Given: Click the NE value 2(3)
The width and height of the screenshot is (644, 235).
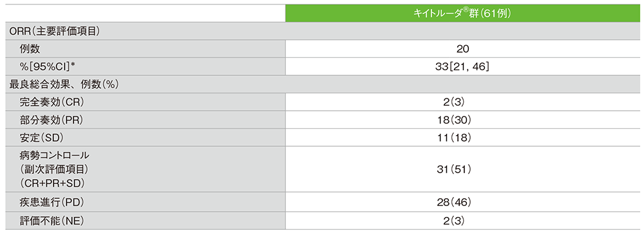Looking at the screenshot, I should [462, 221].
